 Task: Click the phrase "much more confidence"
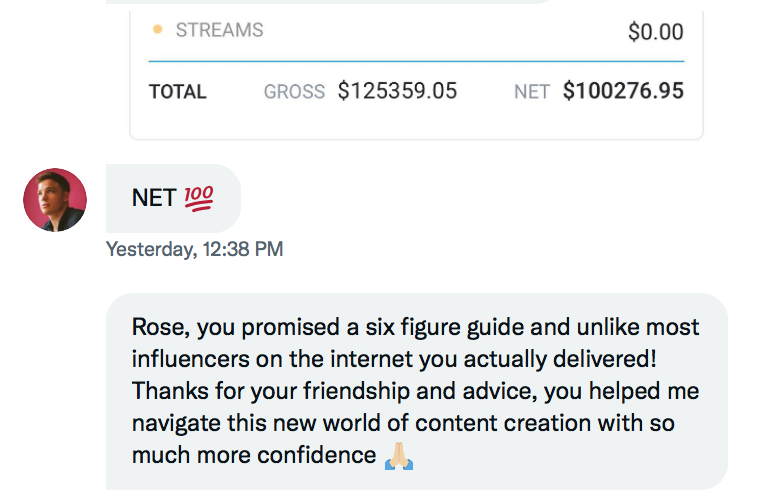(254, 456)
